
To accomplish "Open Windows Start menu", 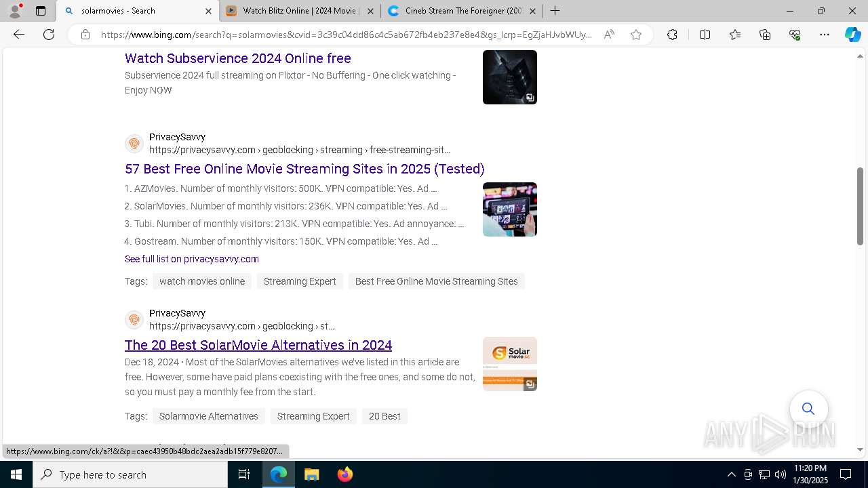I will point(16,474).
